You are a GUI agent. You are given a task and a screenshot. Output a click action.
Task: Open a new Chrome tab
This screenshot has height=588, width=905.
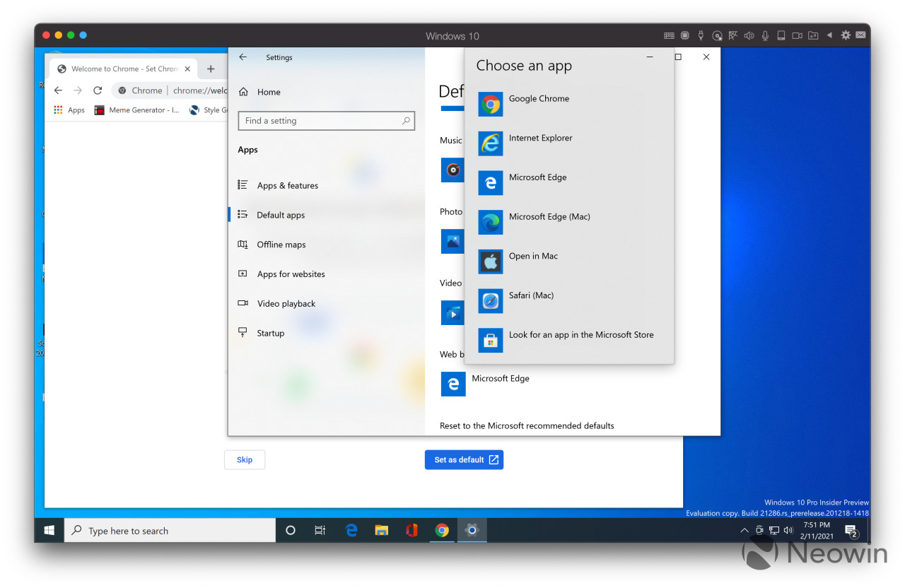[x=211, y=69]
